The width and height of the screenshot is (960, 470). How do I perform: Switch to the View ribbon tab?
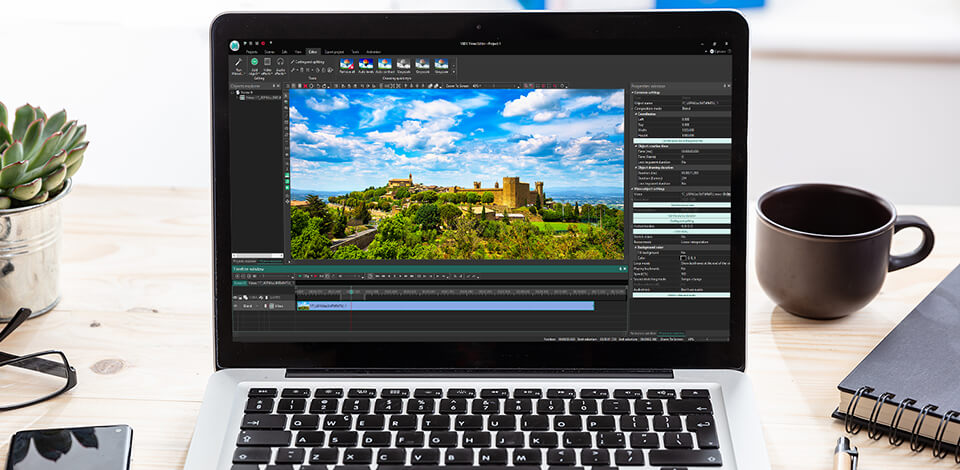[298, 52]
